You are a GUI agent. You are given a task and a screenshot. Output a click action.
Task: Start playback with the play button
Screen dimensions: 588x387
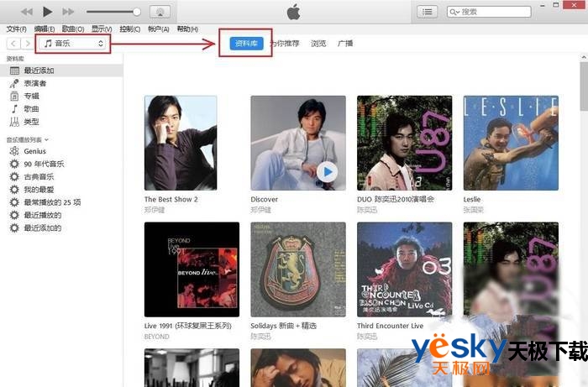point(47,12)
